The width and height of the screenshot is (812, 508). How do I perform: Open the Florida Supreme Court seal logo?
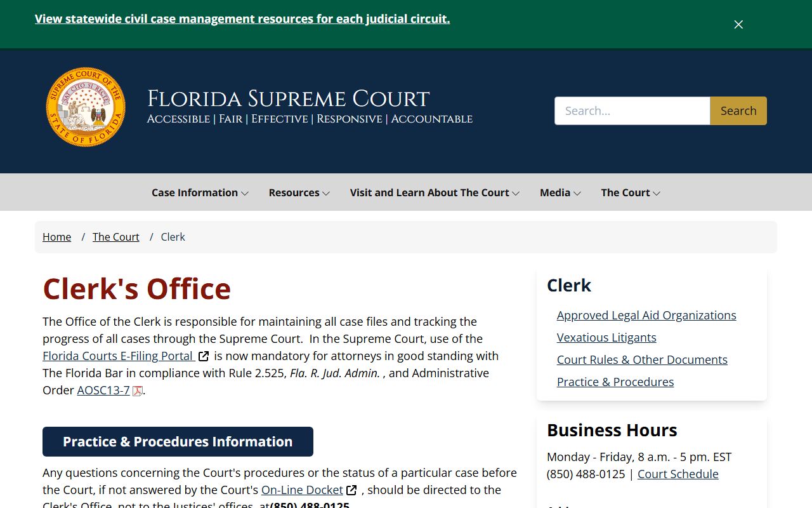pyautogui.click(x=86, y=107)
